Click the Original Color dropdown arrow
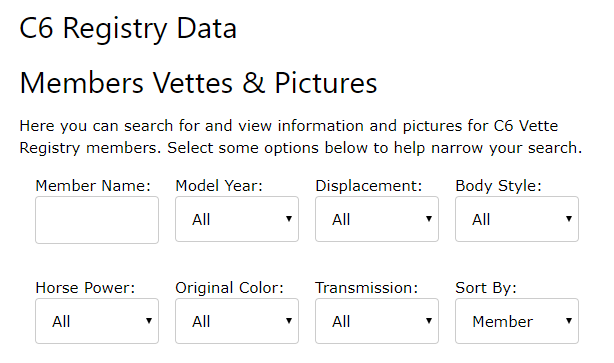The height and width of the screenshot is (363, 614). (x=289, y=321)
